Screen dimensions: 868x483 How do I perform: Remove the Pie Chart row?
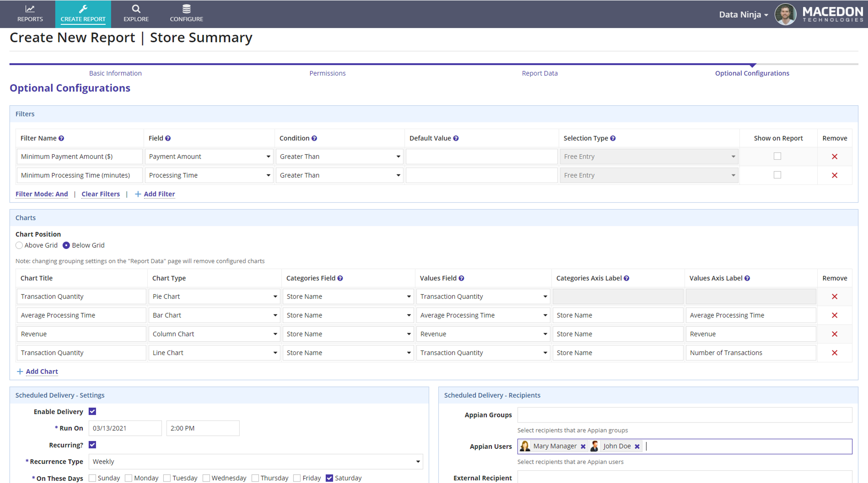click(835, 297)
